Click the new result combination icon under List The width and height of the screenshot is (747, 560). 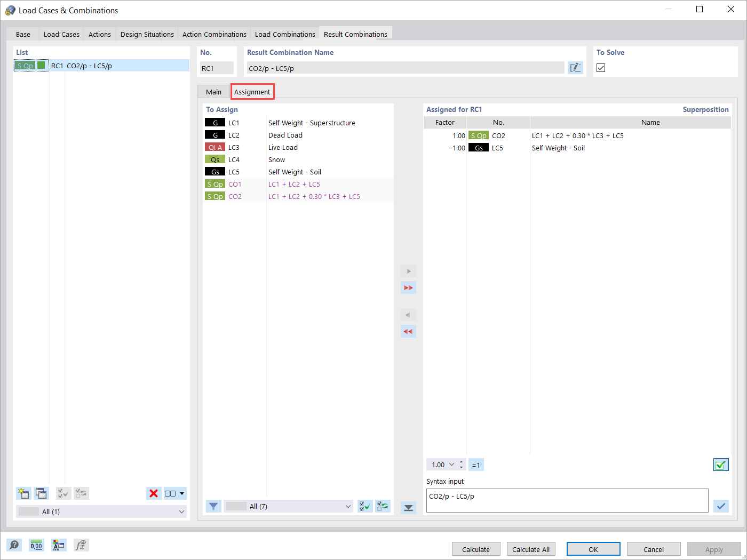(x=23, y=493)
